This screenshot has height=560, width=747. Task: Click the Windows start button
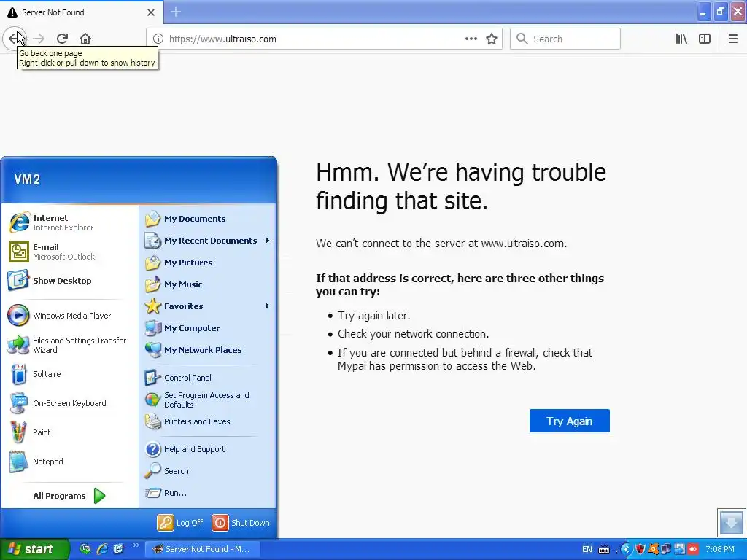[x=34, y=550]
